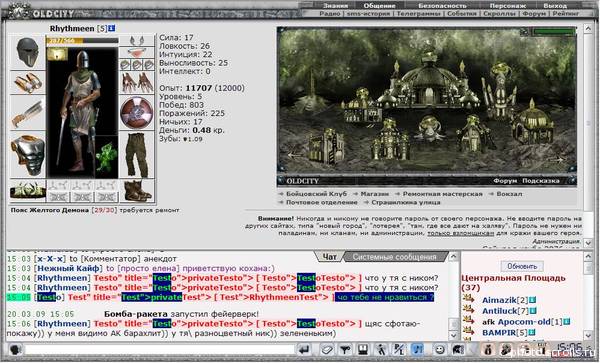Open the События link

point(462,13)
